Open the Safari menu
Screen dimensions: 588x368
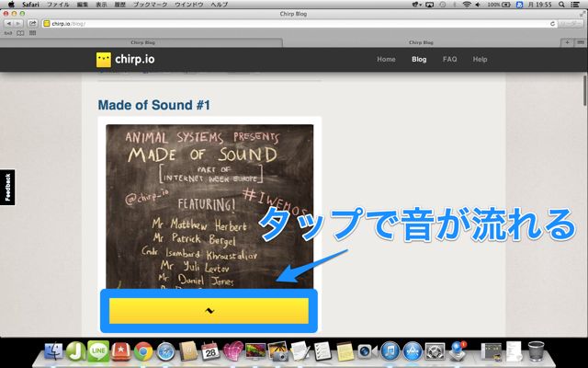coord(30,5)
